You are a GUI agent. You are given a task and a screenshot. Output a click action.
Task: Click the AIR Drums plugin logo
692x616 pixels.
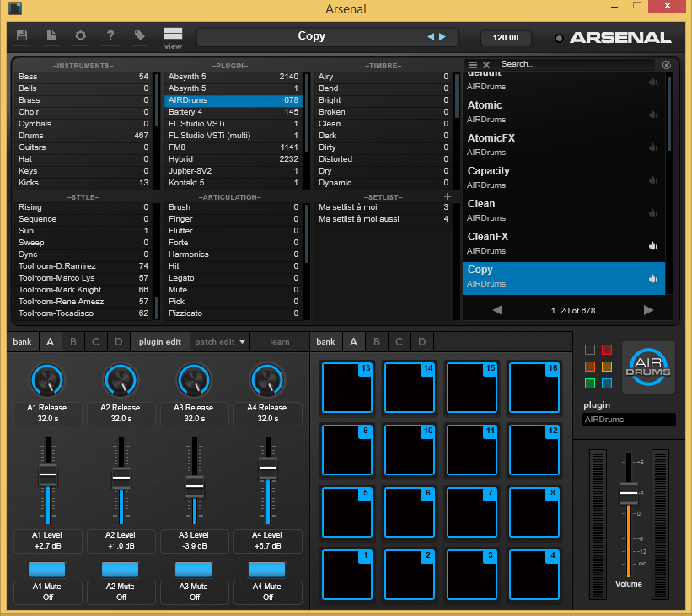point(648,367)
